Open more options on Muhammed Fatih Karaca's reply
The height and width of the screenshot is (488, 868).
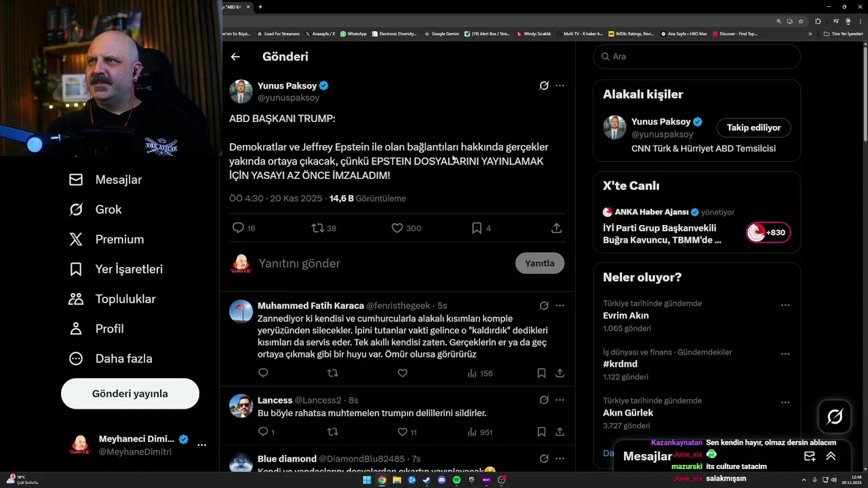559,306
